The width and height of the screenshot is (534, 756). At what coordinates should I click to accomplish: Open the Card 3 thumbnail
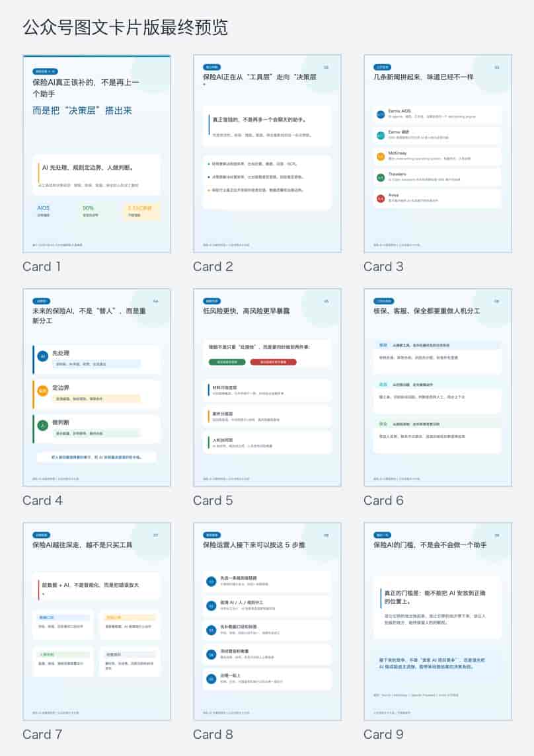(x=438, y=154)
